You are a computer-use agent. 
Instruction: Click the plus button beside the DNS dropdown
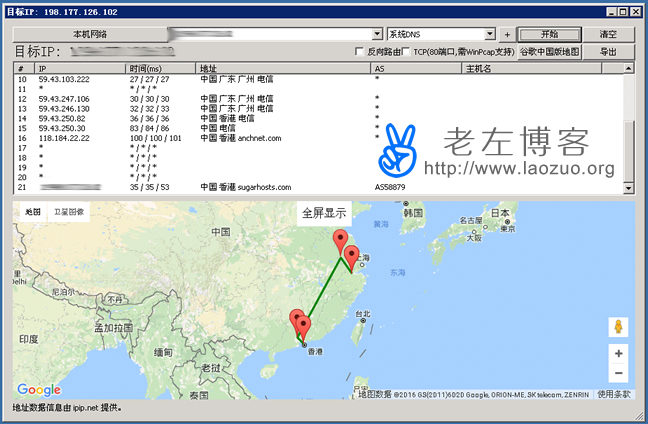[x=507, y=34]
